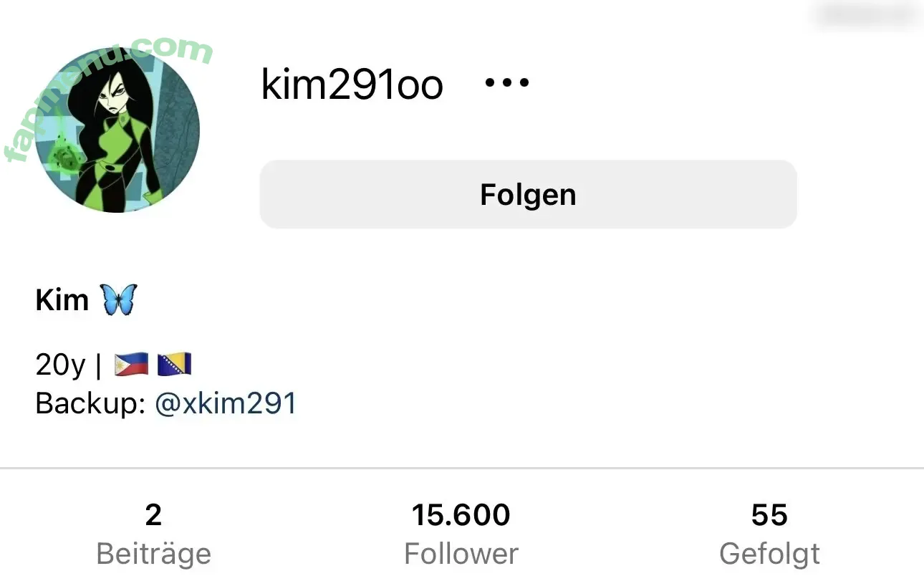Click the bold display name Kim

[x=62, y=299]
